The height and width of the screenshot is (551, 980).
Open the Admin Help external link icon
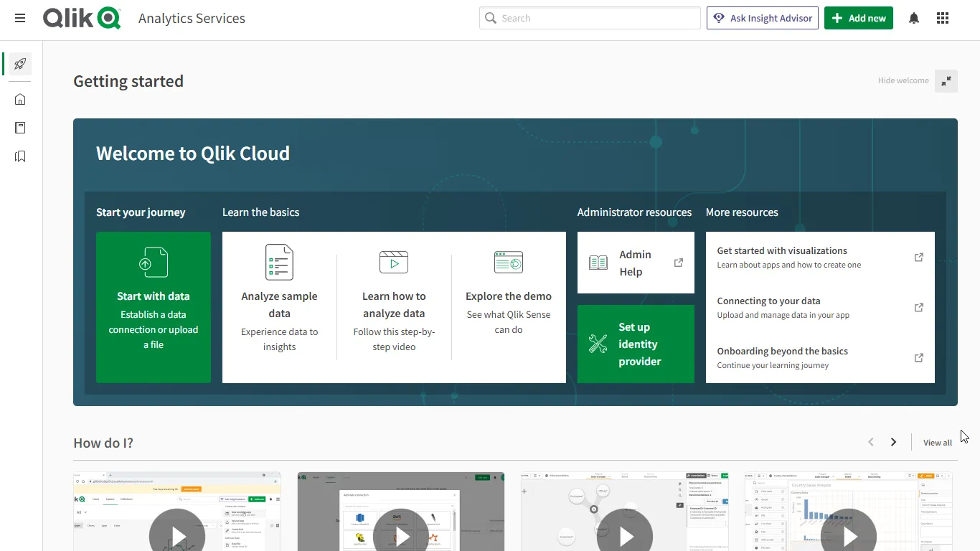tap(677, 263)
